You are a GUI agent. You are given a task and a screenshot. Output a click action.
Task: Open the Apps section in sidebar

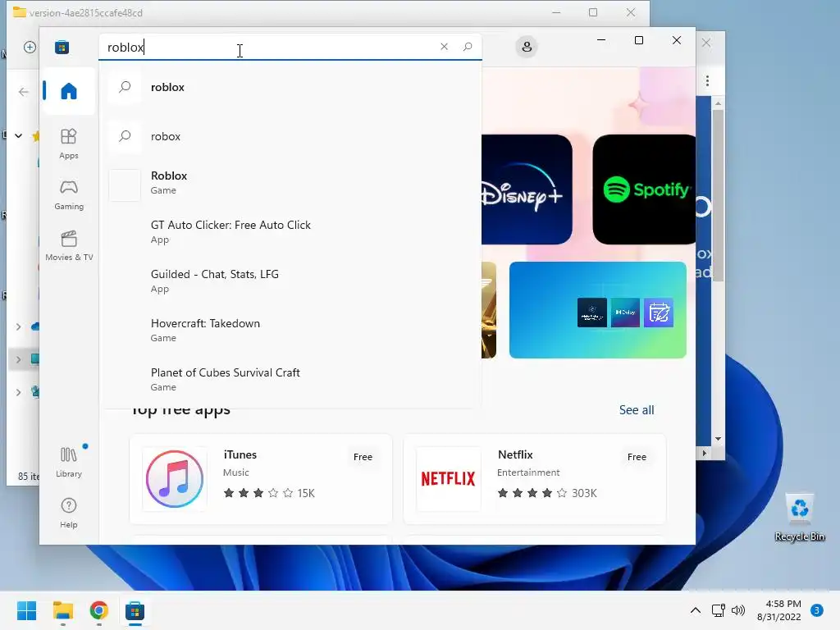[69, 144]
